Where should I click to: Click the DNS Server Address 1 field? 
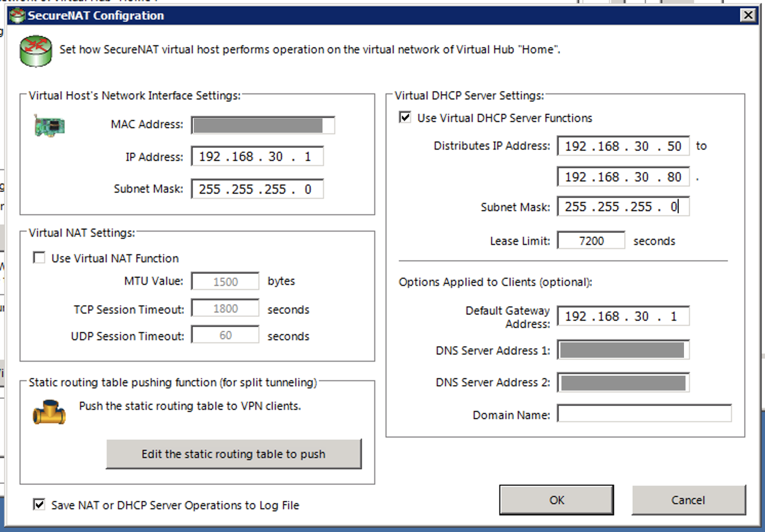(622, 350)
